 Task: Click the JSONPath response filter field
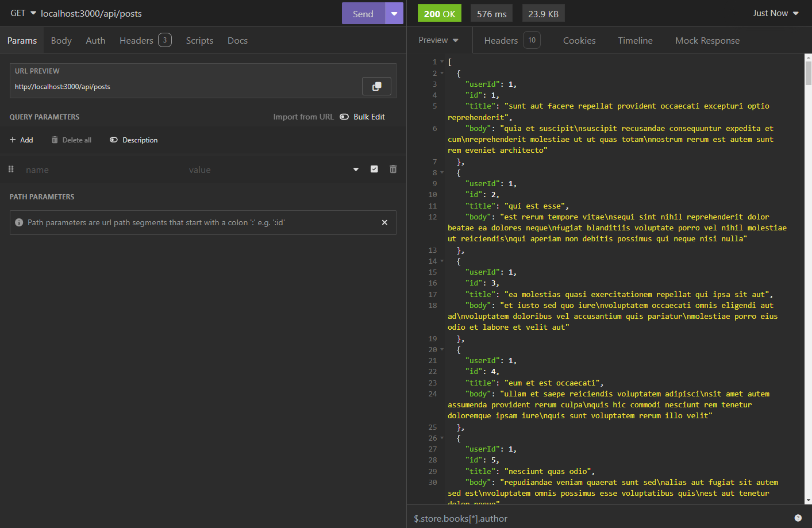(x=598, y=518)
